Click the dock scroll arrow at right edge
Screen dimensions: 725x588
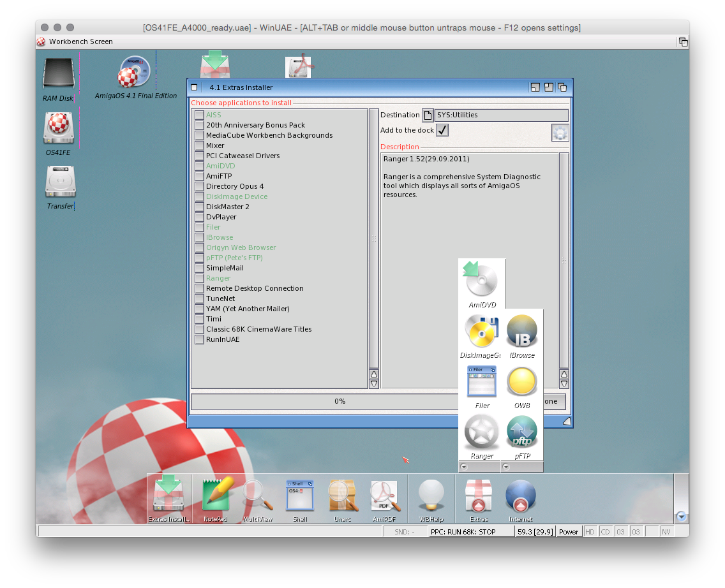click(x=681, y=517)
